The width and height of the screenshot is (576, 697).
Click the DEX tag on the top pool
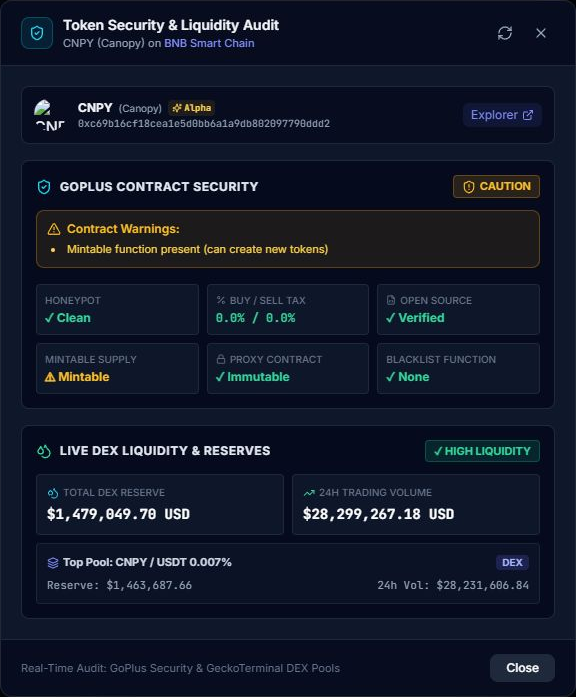(x=512, y=562)
